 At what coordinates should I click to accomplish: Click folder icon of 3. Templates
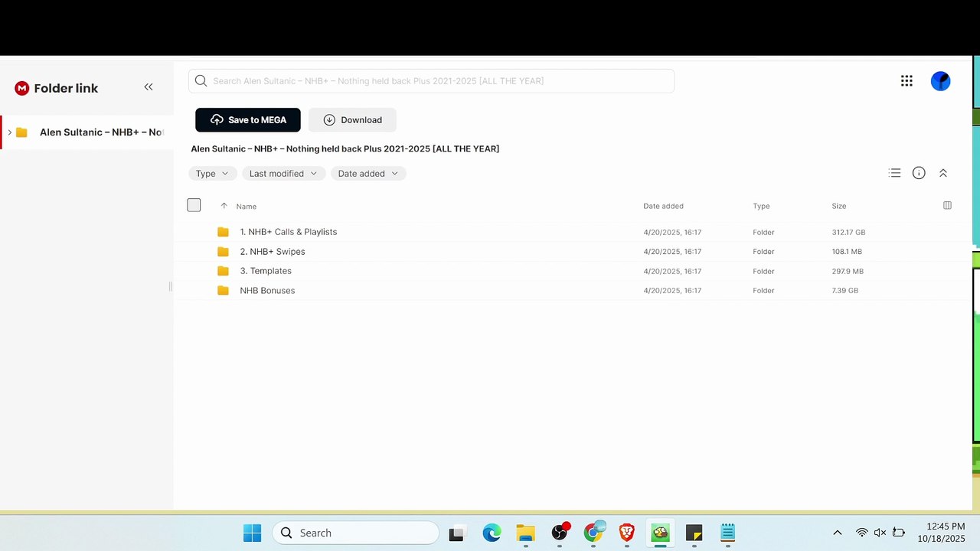click(223, 271)
